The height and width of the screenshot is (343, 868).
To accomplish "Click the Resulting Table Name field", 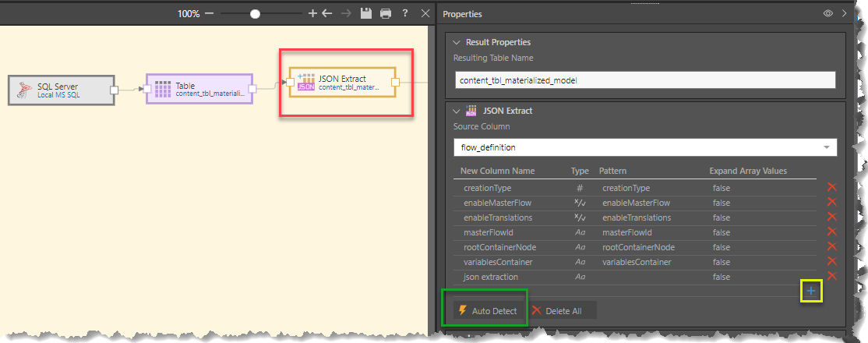I will pos(644,80).
